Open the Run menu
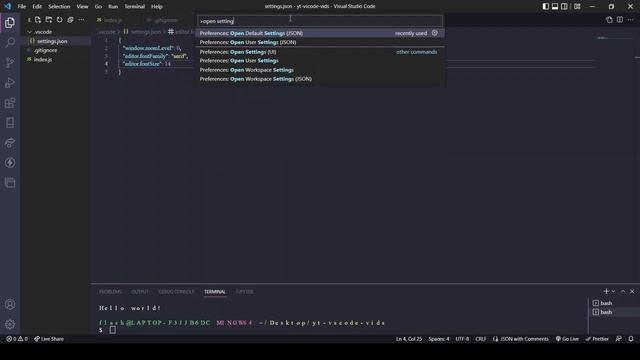The image size is (640, 360). point(113,7)
